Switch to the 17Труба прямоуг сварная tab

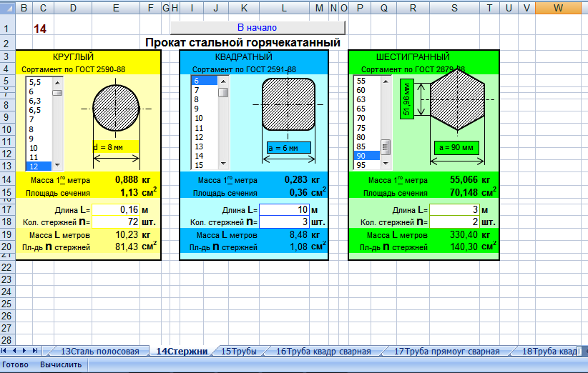point(446,352)
